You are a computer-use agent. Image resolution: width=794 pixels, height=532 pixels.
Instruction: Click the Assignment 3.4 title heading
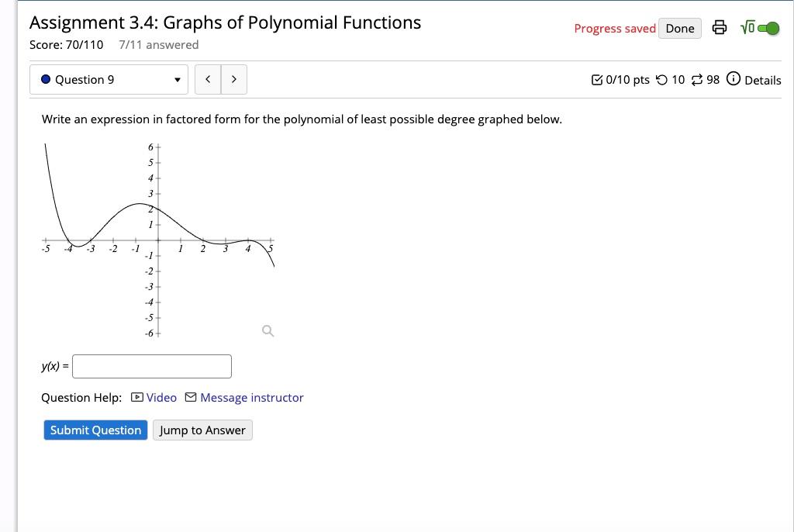(x=225, y=22)
